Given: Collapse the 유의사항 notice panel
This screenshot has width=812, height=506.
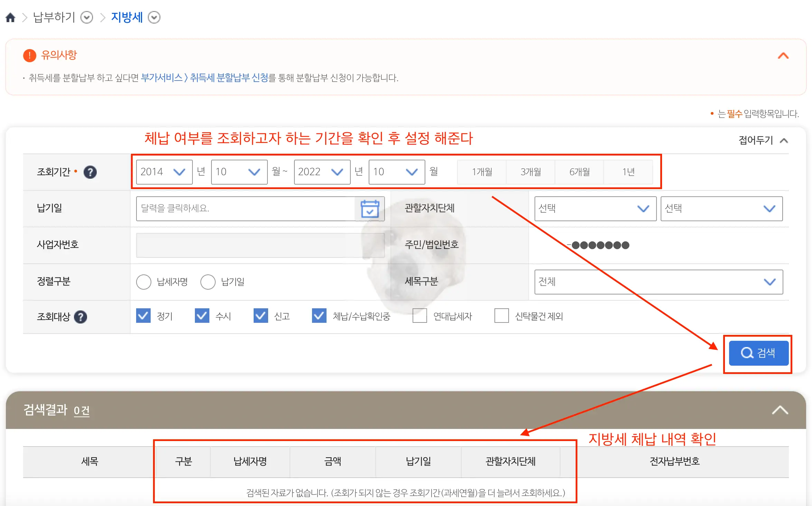Looking at the screenshot, I should (783, 55).
